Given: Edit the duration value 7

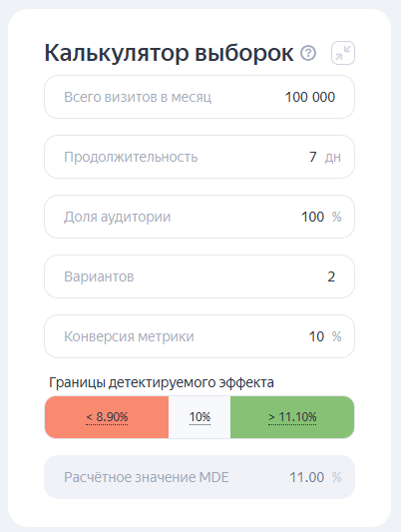Looking at the screenshot, I should click(x=312, y=157).
